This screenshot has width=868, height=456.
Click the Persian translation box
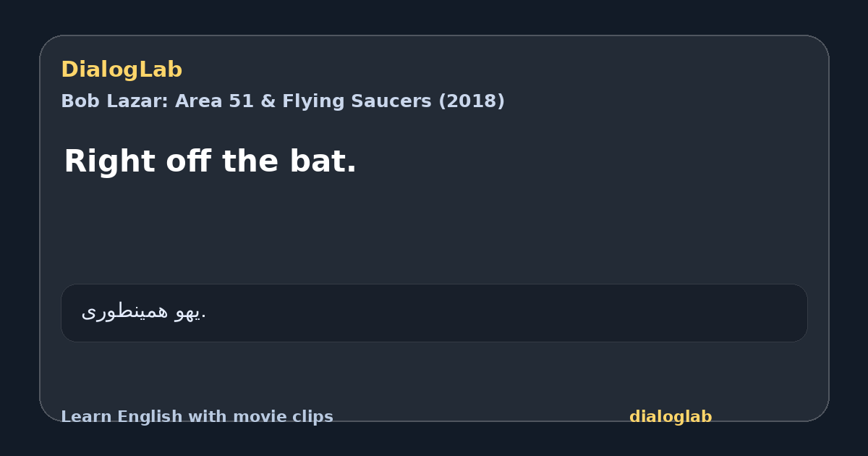pyautogui.click(x=434, y=313)
